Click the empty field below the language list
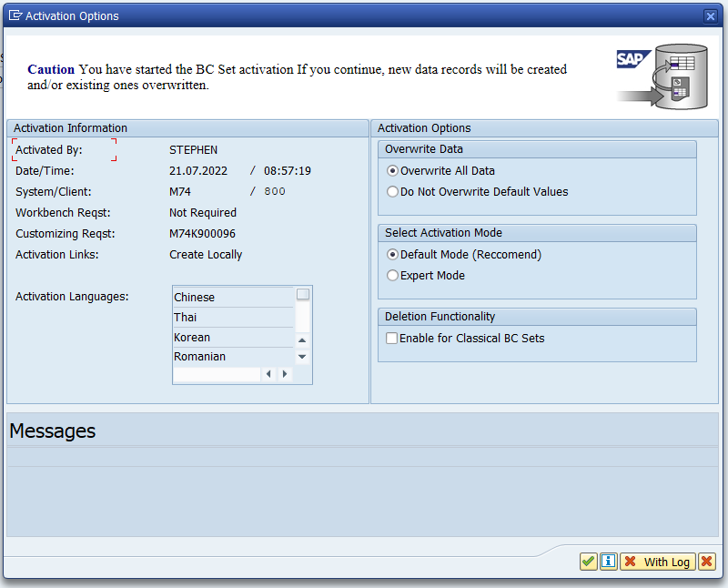The width and height of the screenshot is (728, 588). point(217,373)
